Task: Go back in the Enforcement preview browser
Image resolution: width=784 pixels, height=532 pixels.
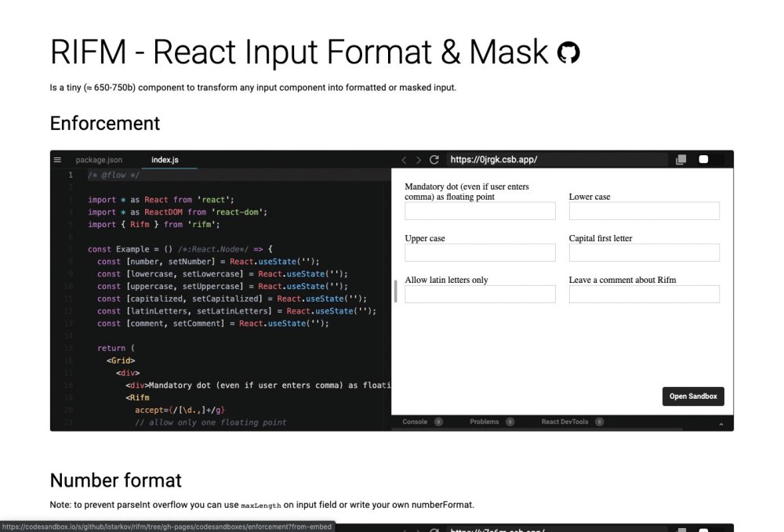Action: [404, 160]
